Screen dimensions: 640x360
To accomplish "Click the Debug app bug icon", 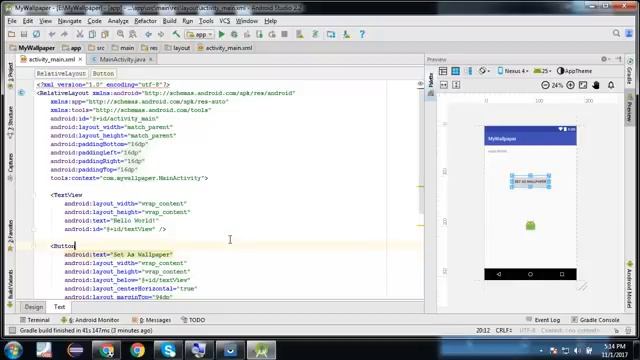I will pos(234,34).
